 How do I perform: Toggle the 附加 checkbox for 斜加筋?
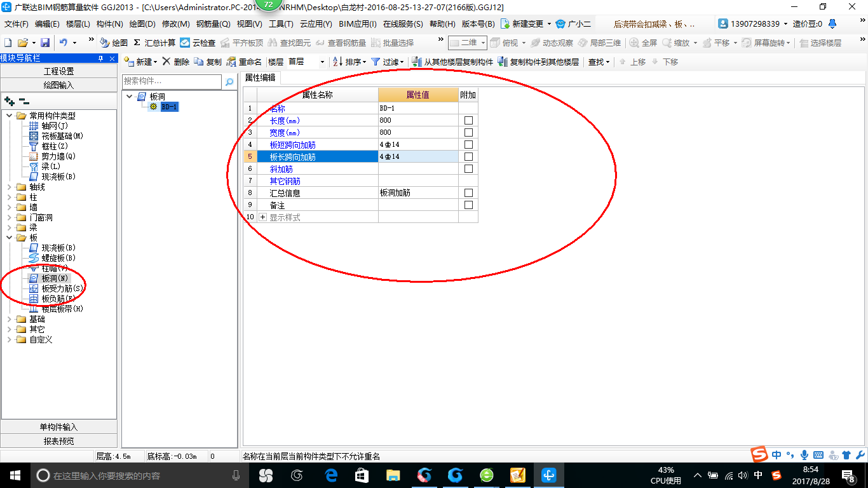point(468,168)
